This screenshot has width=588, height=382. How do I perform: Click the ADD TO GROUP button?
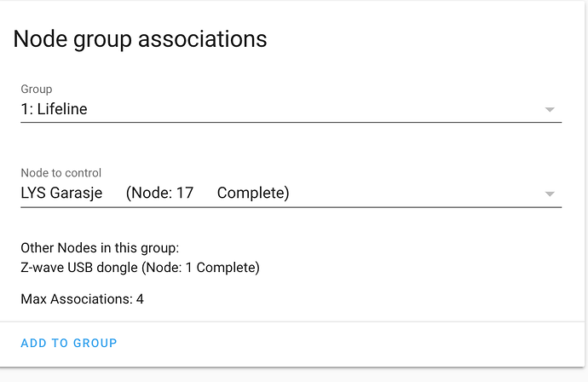(x=69, y=343)
